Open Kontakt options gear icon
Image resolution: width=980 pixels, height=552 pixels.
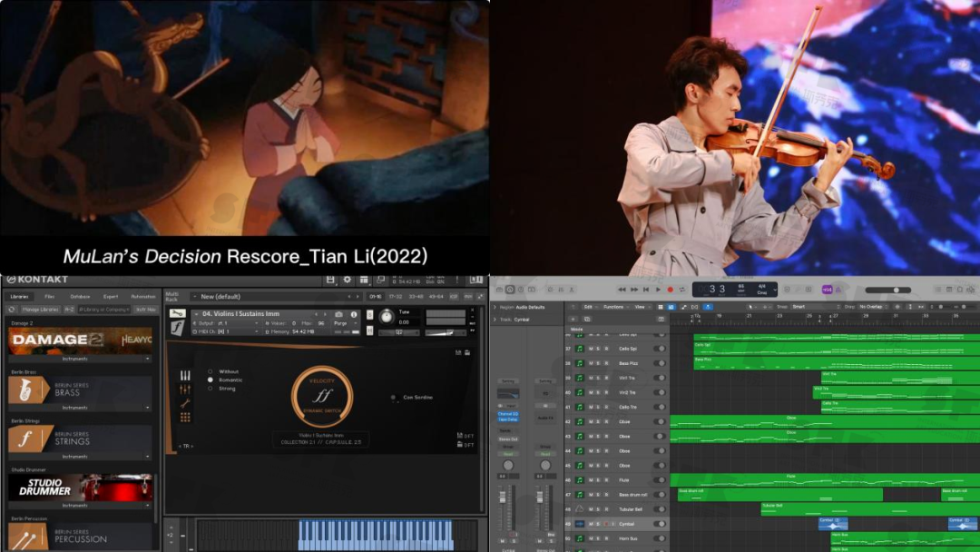point(348,280)
